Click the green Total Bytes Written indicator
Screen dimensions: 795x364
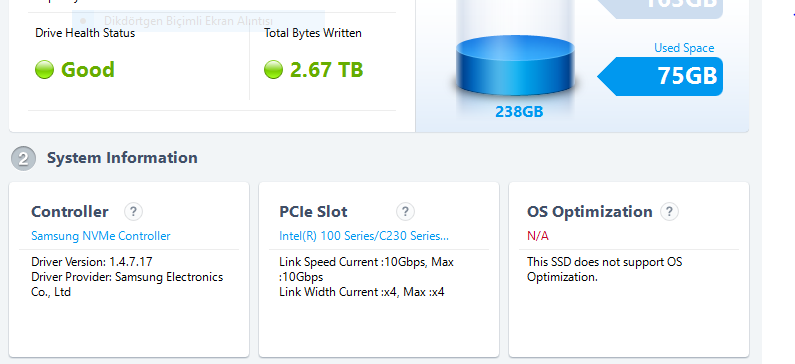(273, 69)
